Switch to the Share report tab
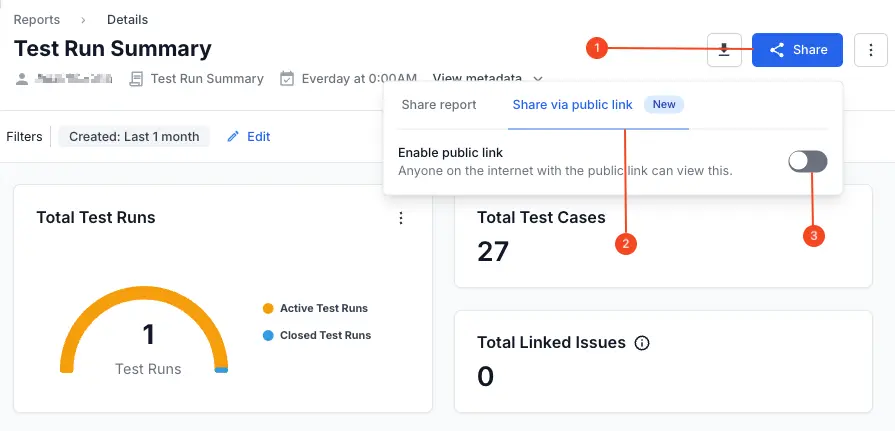This screenshot has height=431, width=895. [439, 105]
